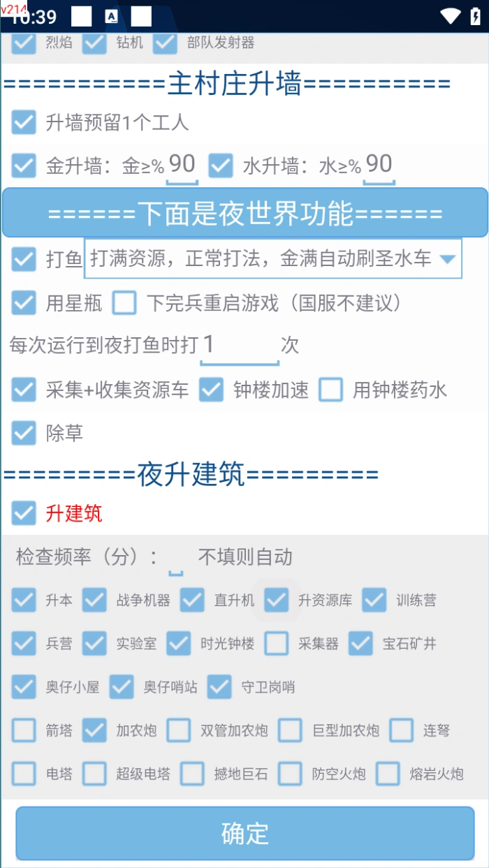Enable upgrading 箭塔 checkbox
The image size is (489, 868).
click(x=24, y=730)
